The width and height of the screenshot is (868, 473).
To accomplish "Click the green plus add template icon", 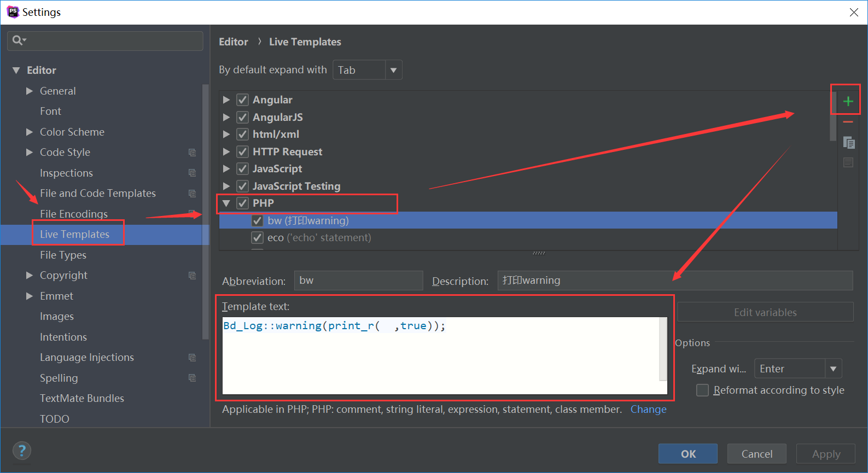I will [x=848, y=101].
